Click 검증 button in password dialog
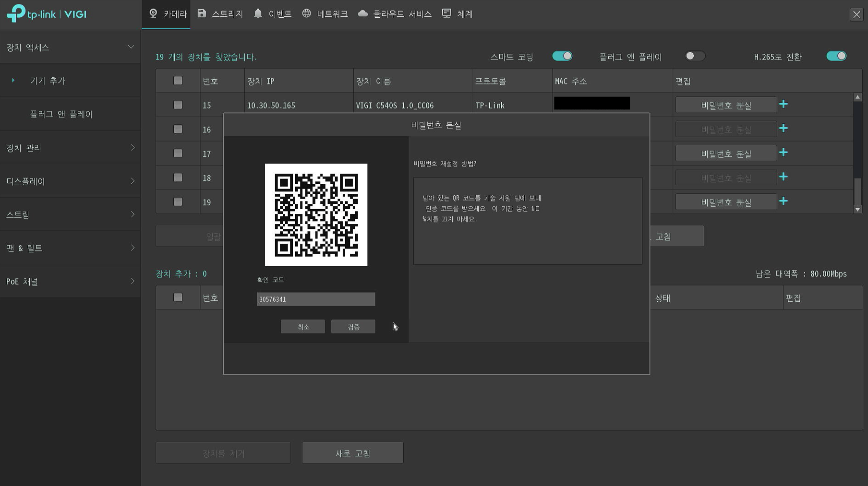Screen dimensions: 868x486 pos(353,327)
